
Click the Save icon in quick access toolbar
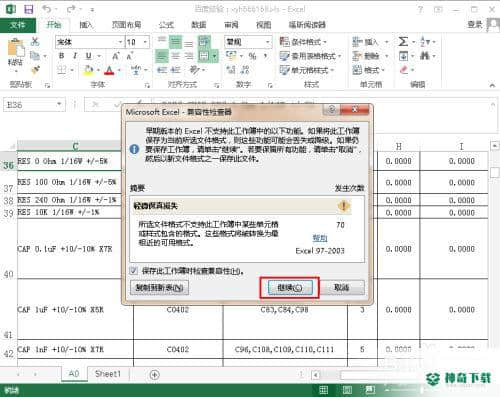[29, 9]
